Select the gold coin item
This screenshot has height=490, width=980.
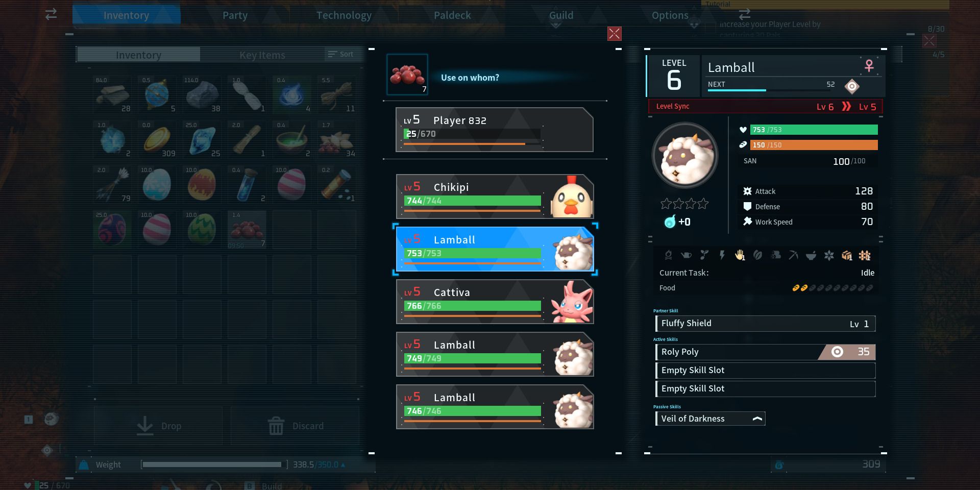[157, 139]
